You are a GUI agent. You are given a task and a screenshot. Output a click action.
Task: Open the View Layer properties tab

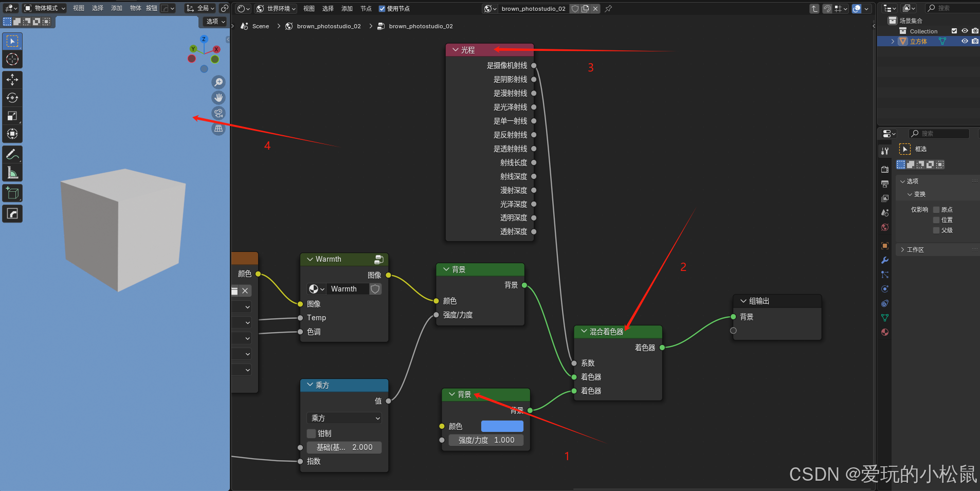click(885, 198)
